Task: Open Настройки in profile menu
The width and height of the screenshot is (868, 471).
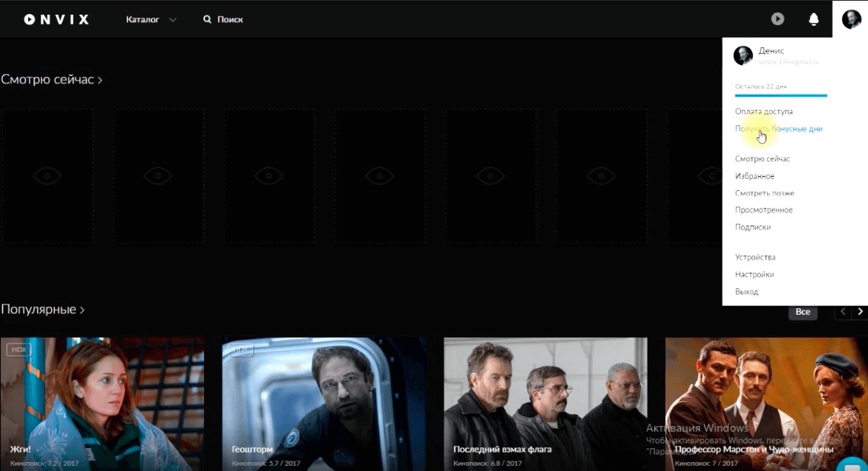Action: coord(755,274)
